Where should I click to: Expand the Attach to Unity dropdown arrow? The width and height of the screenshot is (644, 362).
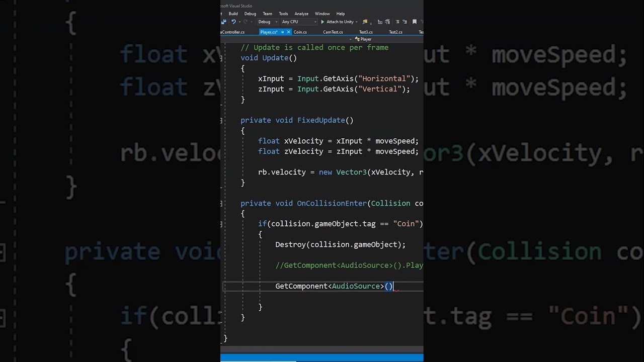(x=356, y=22)
